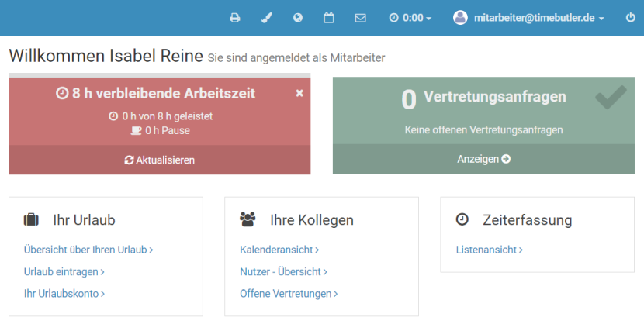Image resolution: width=644 pixels, height=331 pixels.
Task: Close the remaining work time panel
Action: 299,93
